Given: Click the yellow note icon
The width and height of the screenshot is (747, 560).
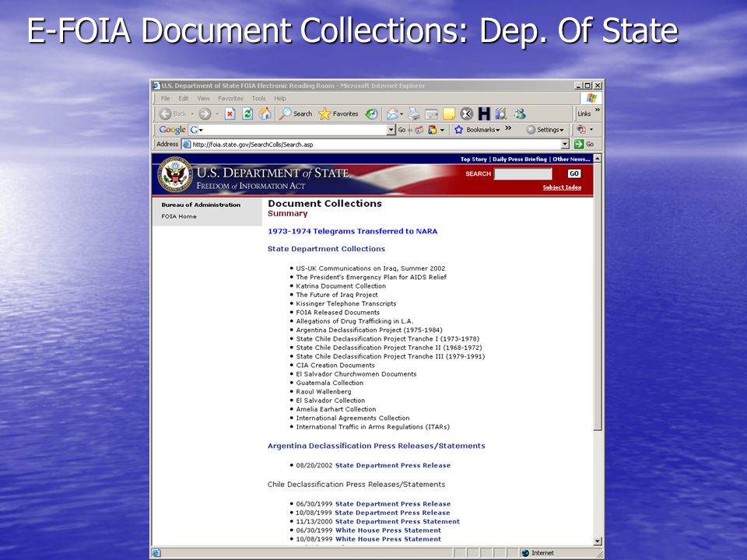Looking at the screenshot, I should (x=449, y=114).
